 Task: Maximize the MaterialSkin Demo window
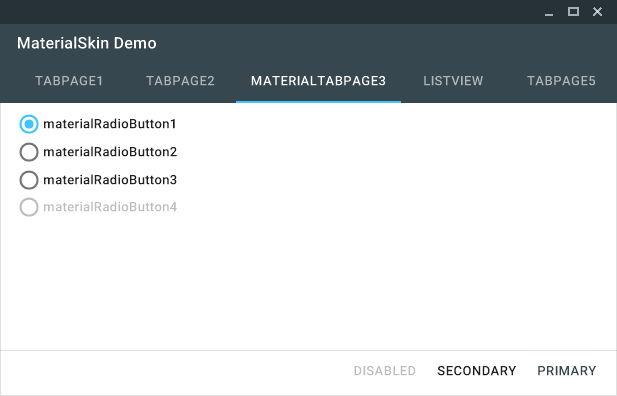[573, 12]
